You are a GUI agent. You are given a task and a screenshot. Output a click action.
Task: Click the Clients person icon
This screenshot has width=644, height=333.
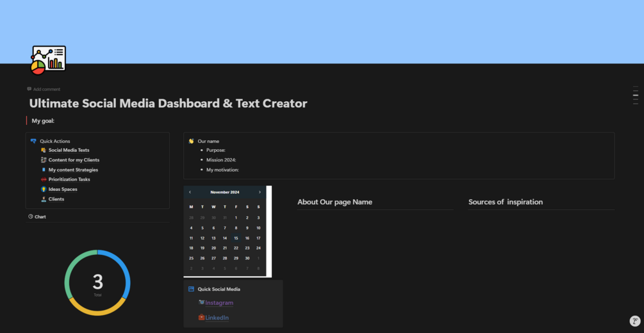pos(44,199)
